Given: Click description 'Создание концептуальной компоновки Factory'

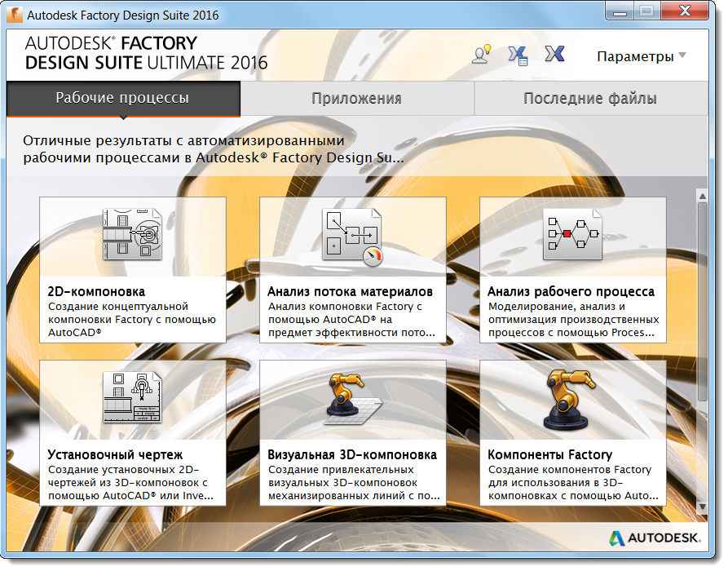Looking at the screenshot, I should tap(132, 320).
